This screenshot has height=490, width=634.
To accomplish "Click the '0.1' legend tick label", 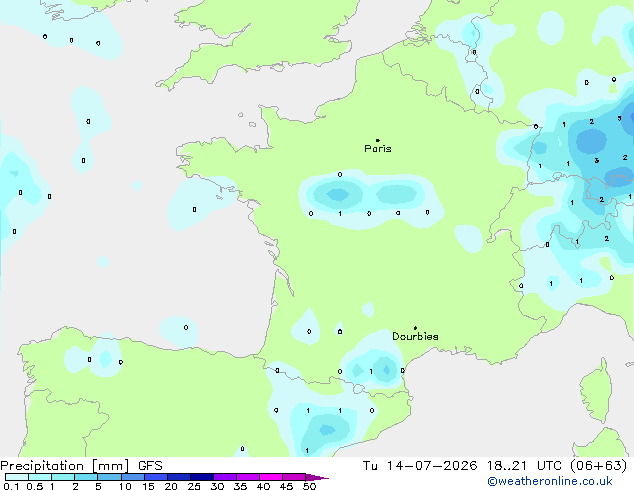I will [x=11, y=486].
